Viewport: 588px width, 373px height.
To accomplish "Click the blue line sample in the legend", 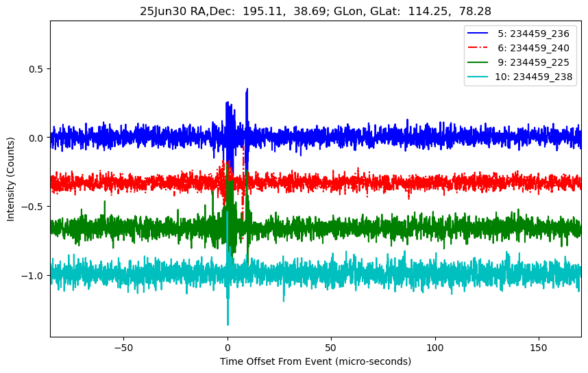I will pos(478,34).
